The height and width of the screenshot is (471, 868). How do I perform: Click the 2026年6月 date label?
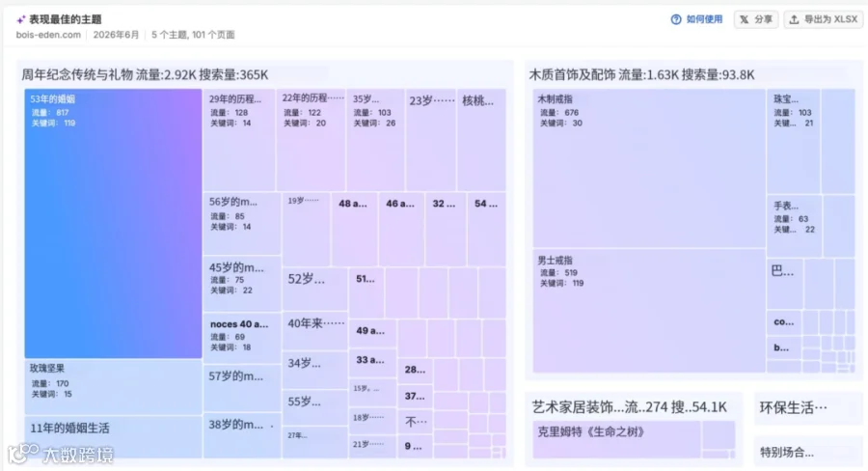116,35
